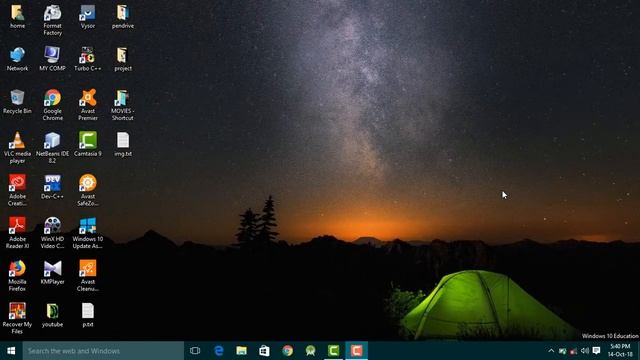
Task: Select the Turbo C++ shortcut
Action: (x=87, y=59)
